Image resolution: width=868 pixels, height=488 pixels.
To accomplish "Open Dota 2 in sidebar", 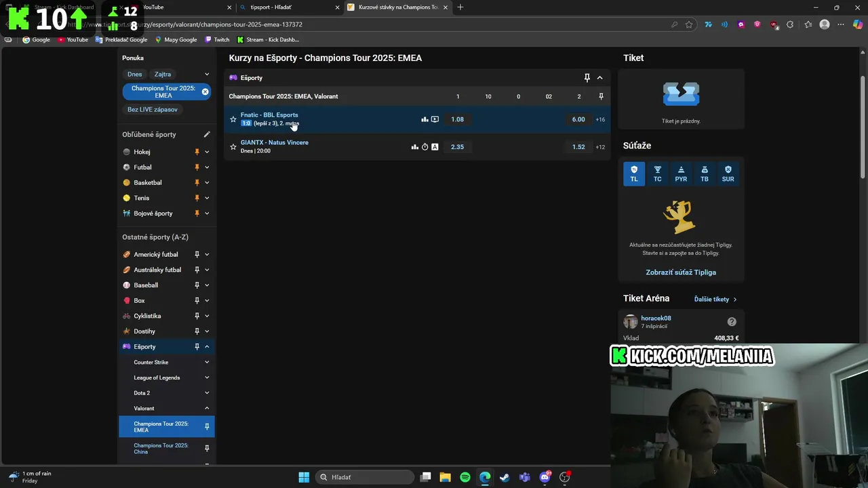I will pos(142,393).
